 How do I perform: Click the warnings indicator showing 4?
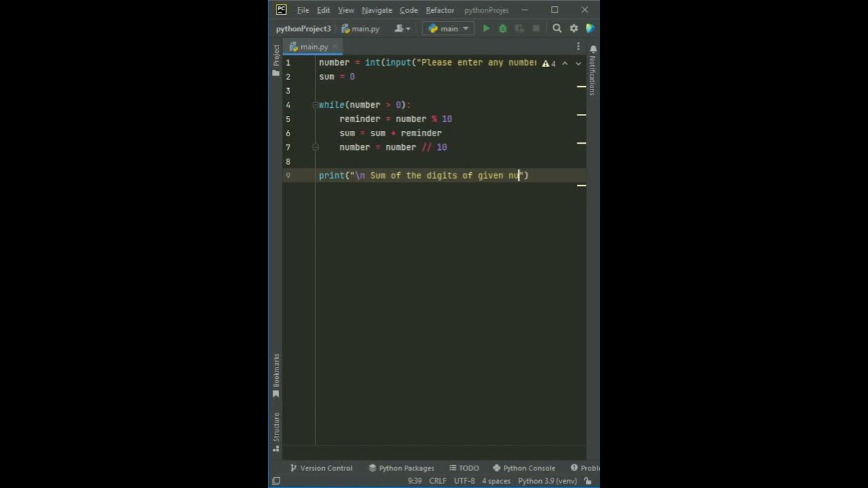(549, 63)
